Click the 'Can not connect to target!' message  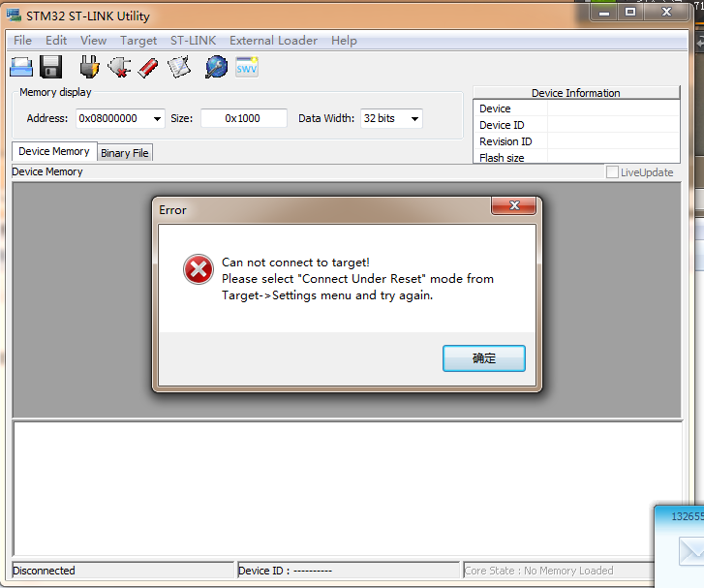[295, 263]
